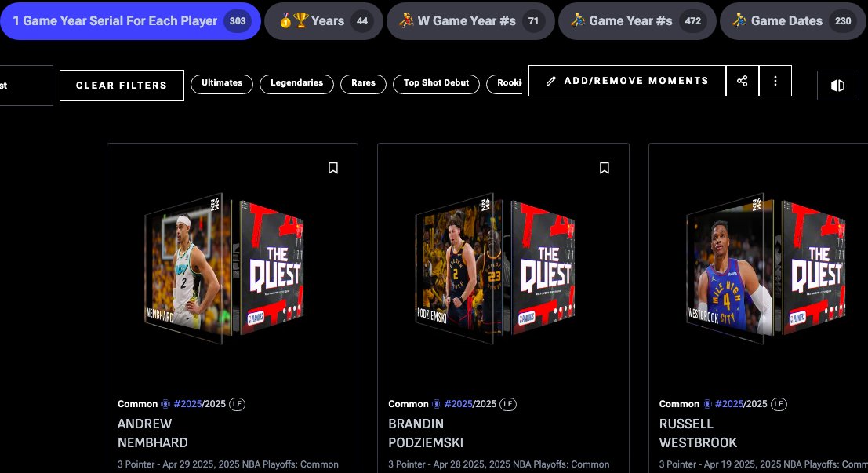This screenshot has height=473, width=868.
Task: Click the Clear Filters button
Action: click(122, 86)
